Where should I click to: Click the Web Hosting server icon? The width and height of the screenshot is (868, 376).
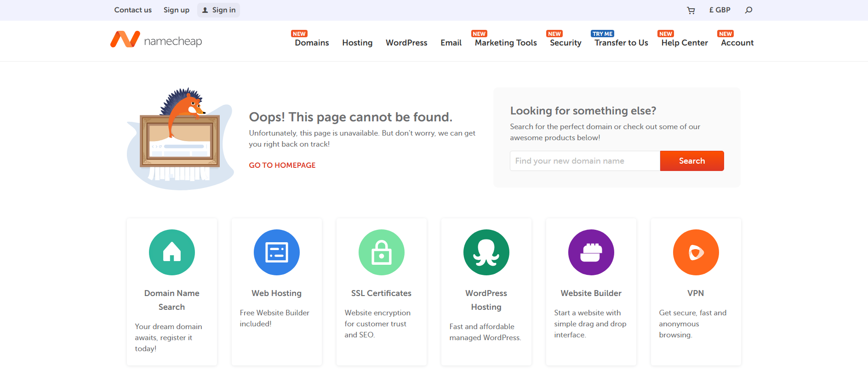click(277, 252)
